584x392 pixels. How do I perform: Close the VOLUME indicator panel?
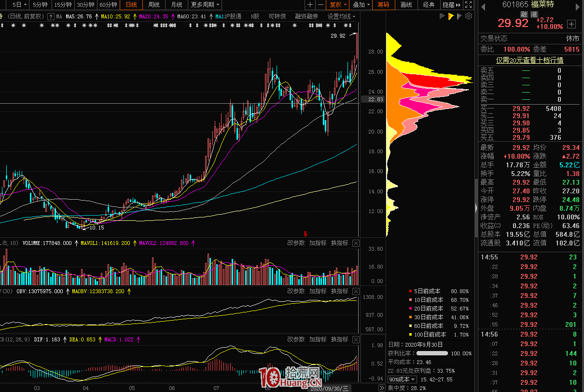point(356,243)
